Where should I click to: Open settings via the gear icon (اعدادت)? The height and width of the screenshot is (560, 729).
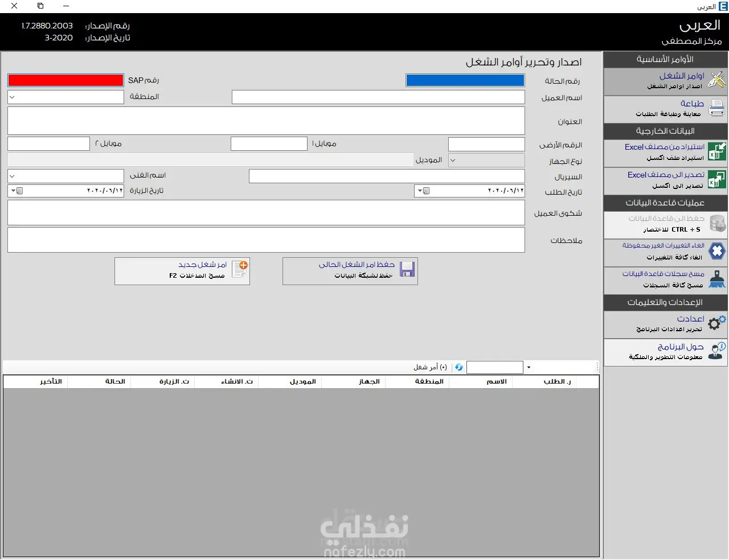716,323
